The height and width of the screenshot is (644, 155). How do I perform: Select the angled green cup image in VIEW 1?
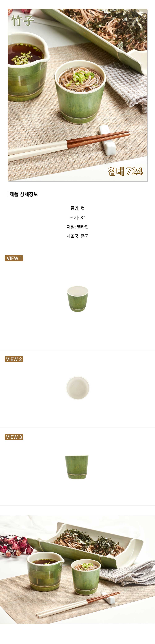pyautogui.click(x=77, y=299)
